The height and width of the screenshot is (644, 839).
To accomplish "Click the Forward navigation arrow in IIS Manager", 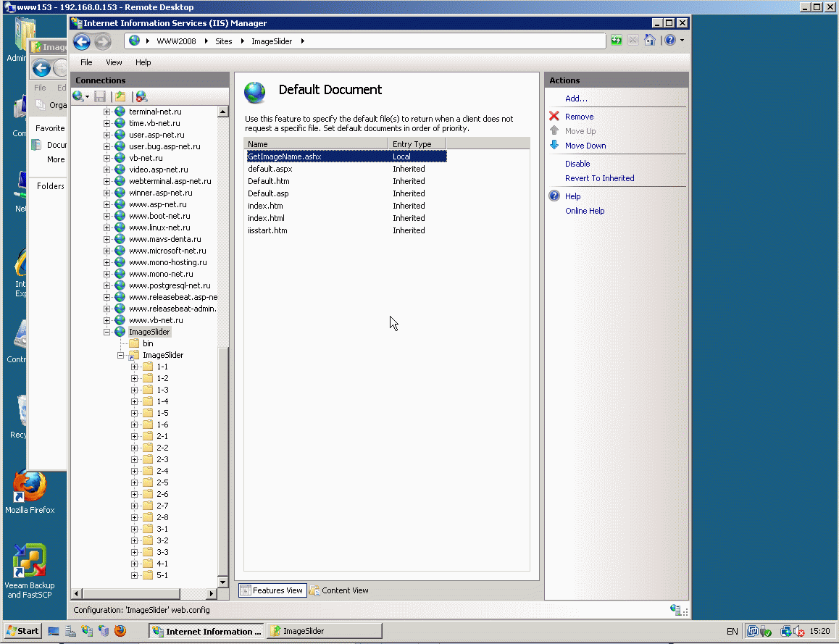I will pyautogui.click(x=102, y=41).
